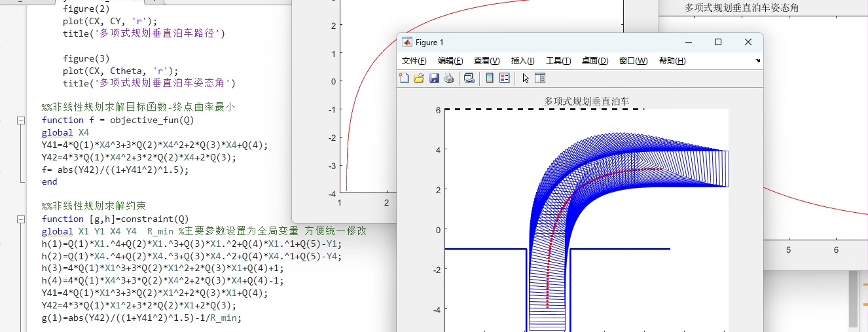Click the dock figure arrow icon
The image size is (868, 332).
click(x=758, y=60)
